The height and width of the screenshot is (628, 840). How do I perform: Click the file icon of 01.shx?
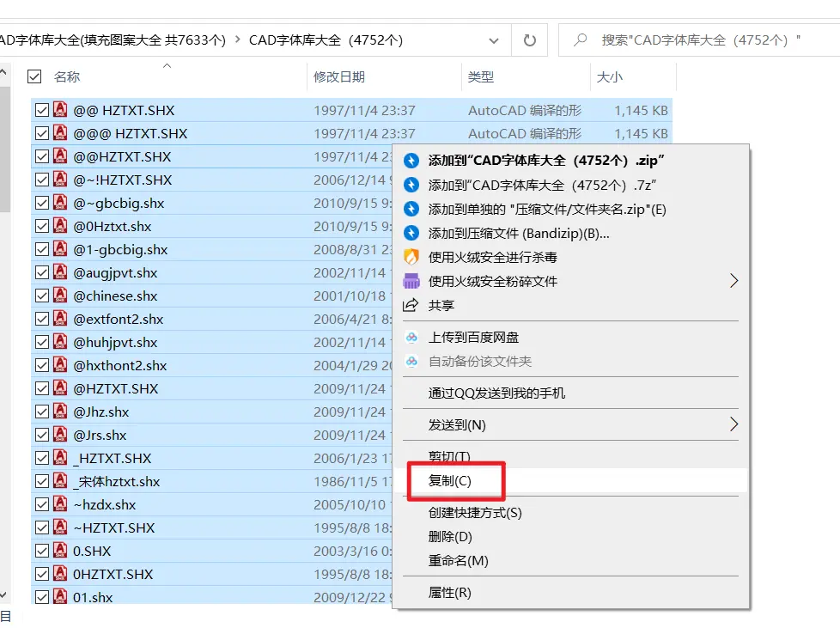[60, 596]
